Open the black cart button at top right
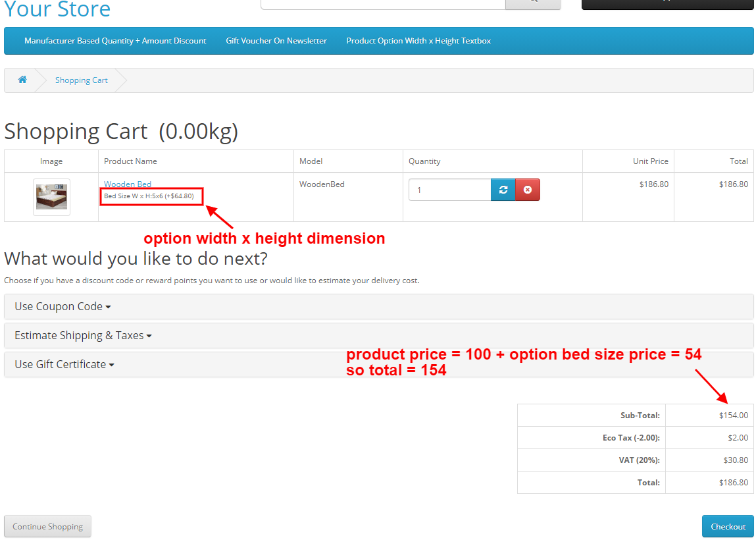 667,3
